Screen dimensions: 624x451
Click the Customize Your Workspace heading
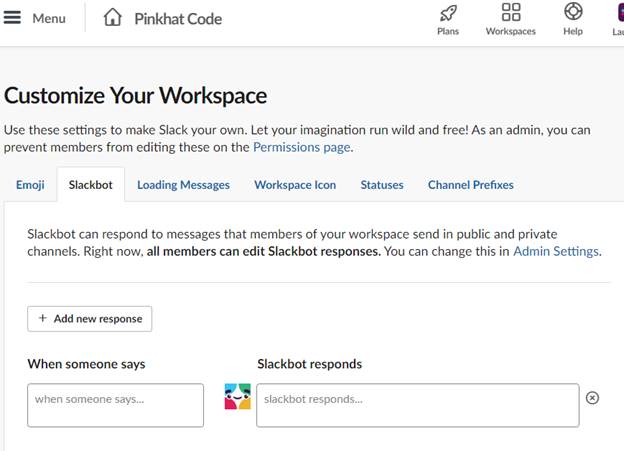(135, 96)
